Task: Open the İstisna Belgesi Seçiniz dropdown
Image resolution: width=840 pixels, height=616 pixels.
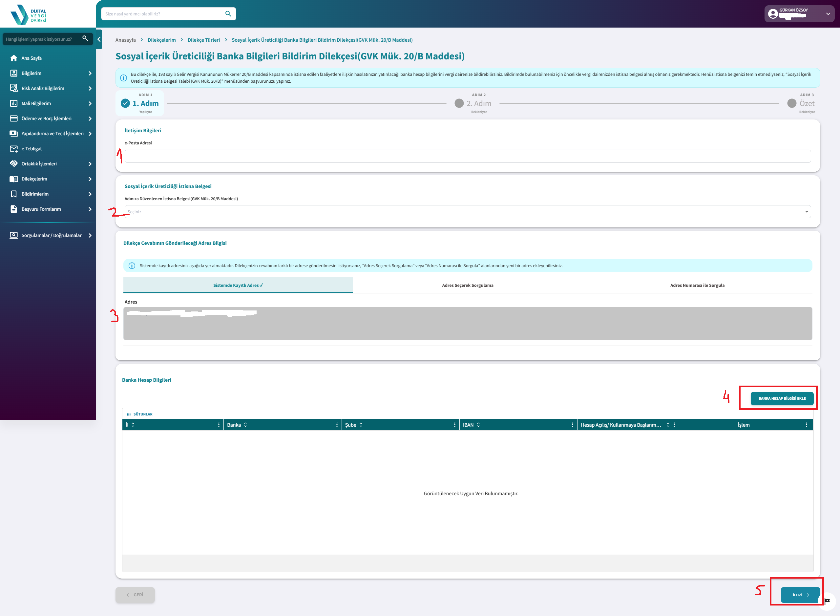Action: [467, 212]
